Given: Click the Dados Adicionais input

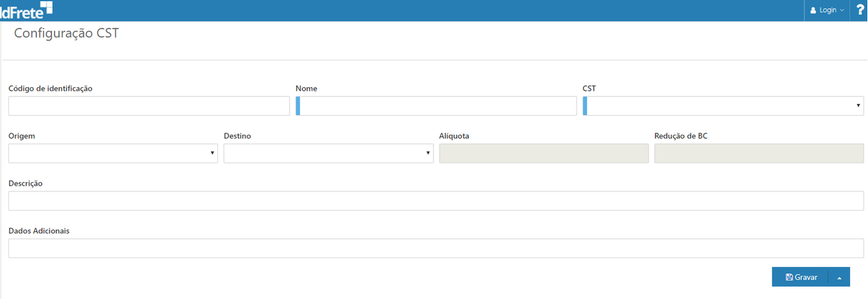Looking at the screenshot, I should click(x=436, y=248).
